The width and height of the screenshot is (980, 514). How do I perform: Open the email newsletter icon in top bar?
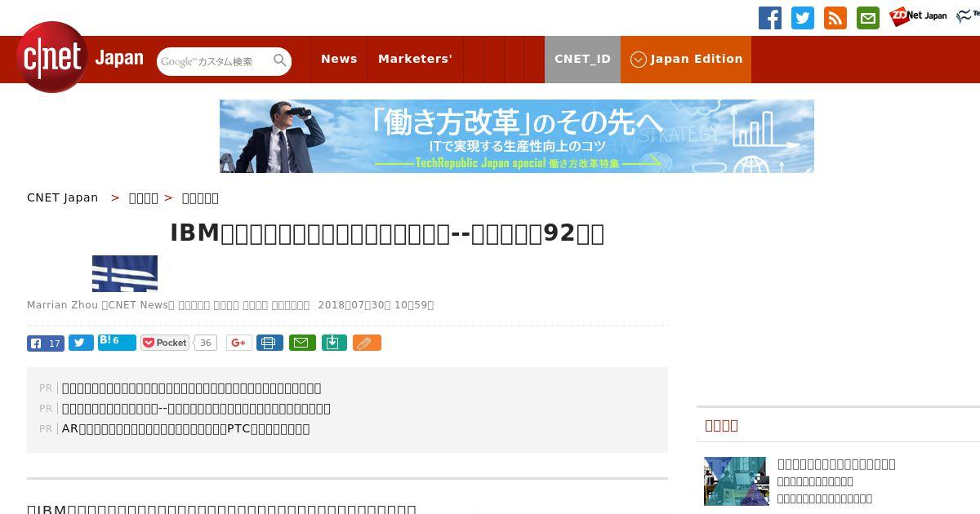tap(868, 18)
